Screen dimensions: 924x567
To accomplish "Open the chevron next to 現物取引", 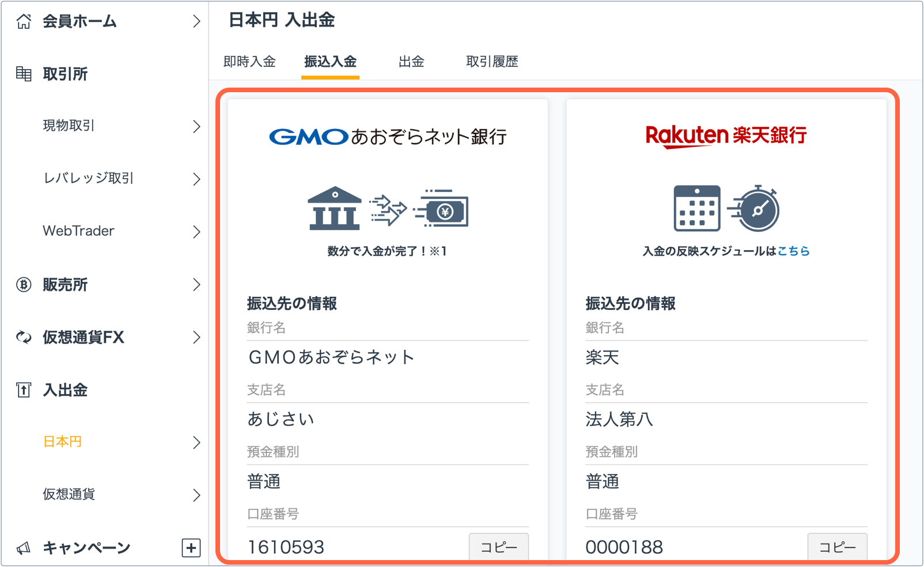I will pyautogui.click(x=196, y=126).
